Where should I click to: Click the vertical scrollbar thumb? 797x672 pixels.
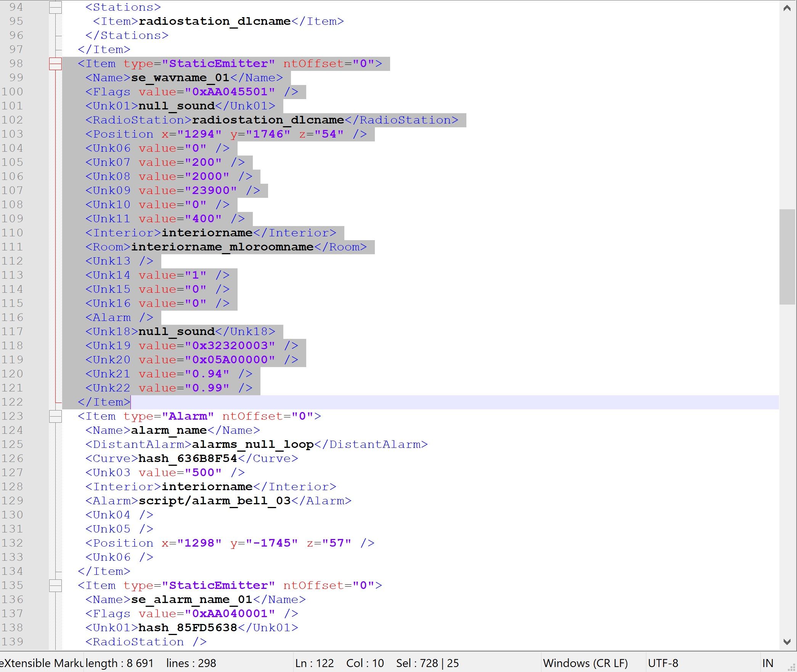tap(787, 256)
